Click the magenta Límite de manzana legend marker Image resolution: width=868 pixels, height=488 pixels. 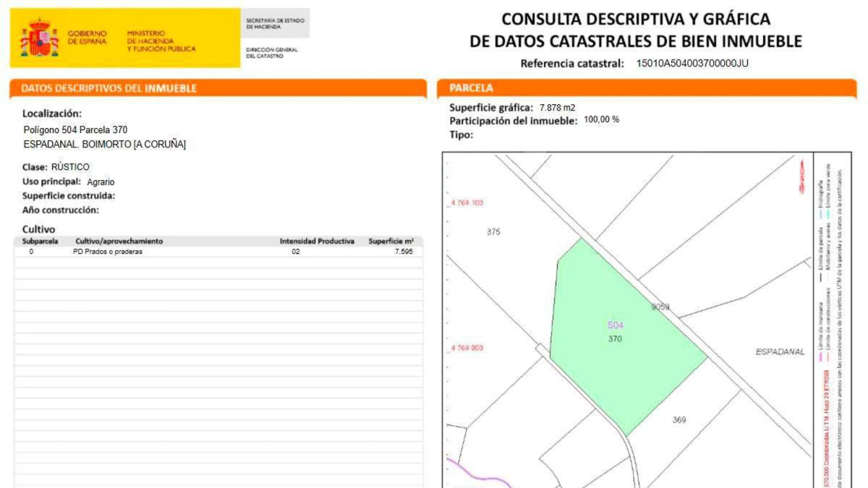(820, 356)
